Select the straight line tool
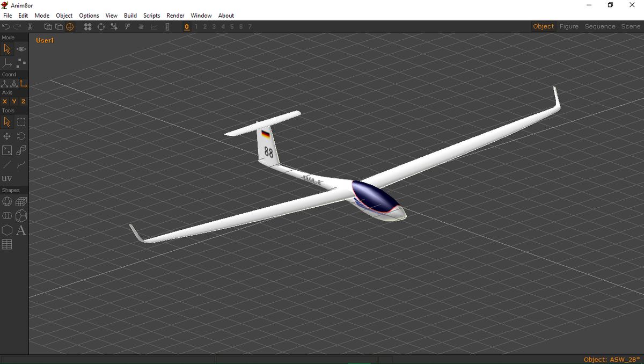Image resolution: width=644 pixels, height=364 pixels. click(x=7, y=165)
